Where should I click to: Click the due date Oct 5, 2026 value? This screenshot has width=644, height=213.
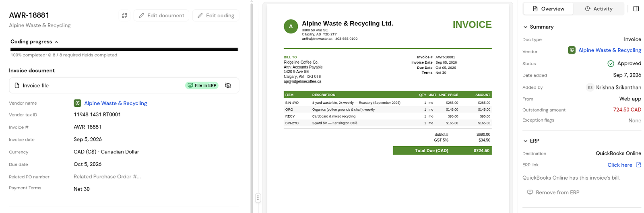87,164
